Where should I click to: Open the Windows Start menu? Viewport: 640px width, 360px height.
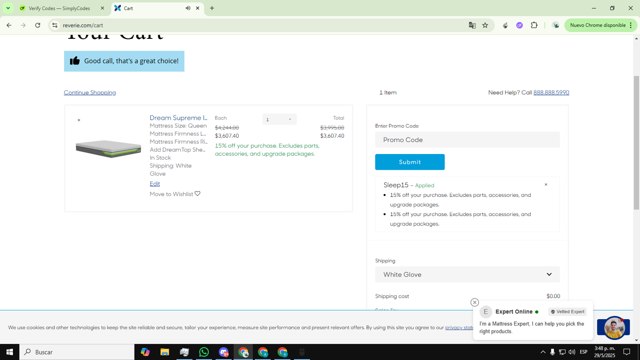pyautogui.click(x=9, y=352)
